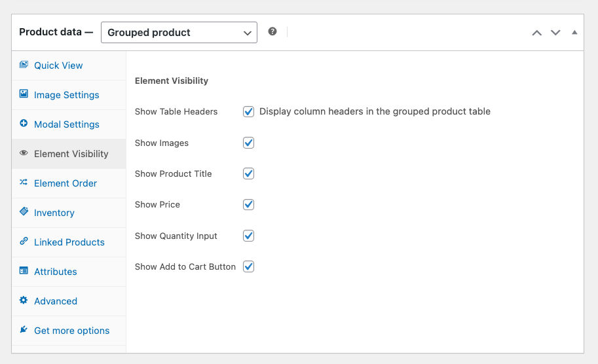Image resolution: width=598 pixels, height=364 pixels.
Task: Uncheck Show Add to Cart Button
Action: [x=248, y=266]
